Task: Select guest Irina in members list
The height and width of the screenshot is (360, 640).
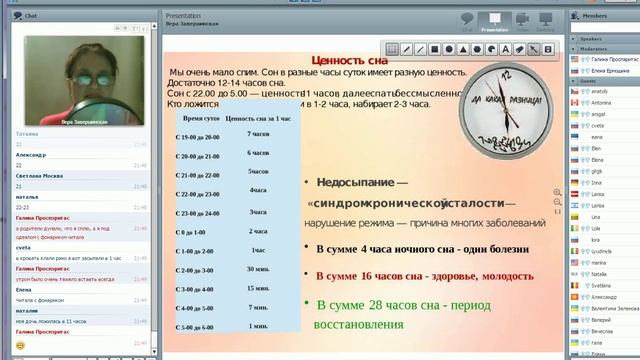Action: point(605,183)
